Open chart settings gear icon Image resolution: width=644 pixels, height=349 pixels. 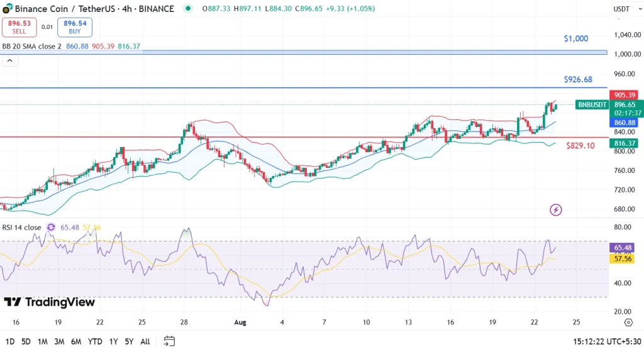[x=628, y=323]
